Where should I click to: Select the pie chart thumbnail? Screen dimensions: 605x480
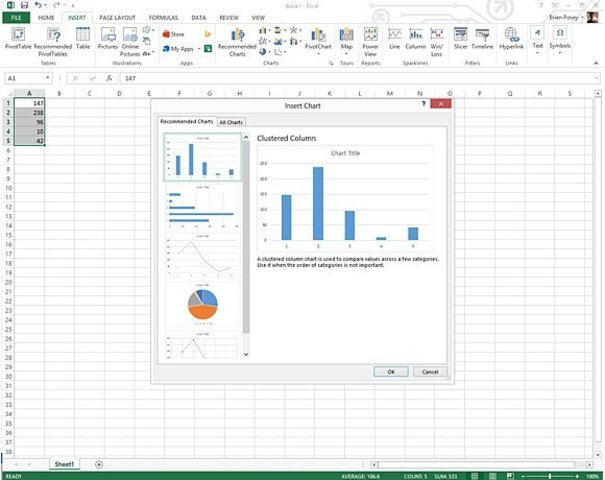(203, 305)
